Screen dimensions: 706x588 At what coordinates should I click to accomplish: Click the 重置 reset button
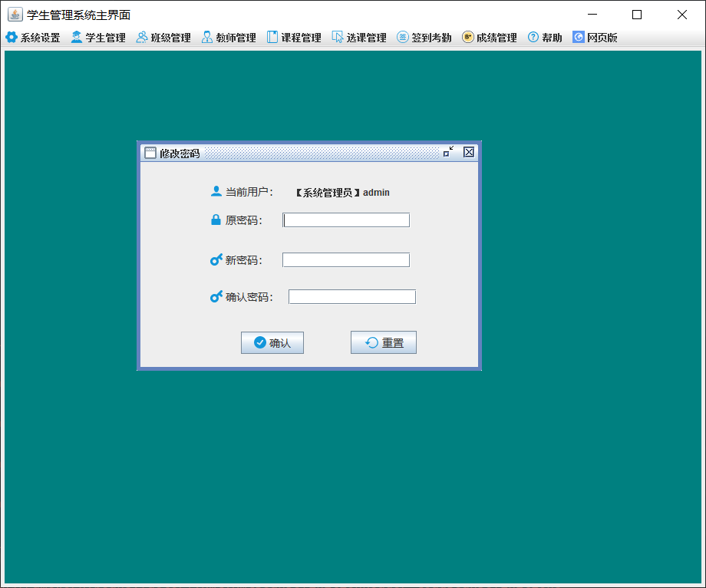(x=383, y=342)
